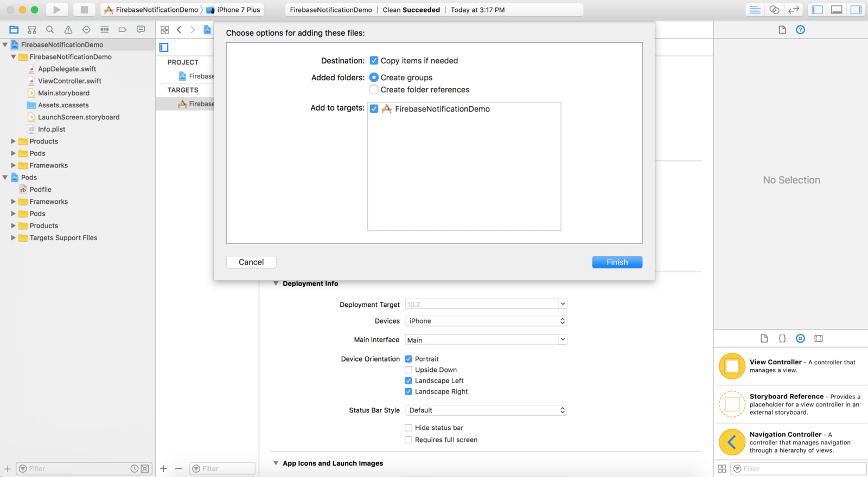The width and height of the screenshot is (868, 477).
Task: Collapse the Deployment Info section
Action: [276, 283]
